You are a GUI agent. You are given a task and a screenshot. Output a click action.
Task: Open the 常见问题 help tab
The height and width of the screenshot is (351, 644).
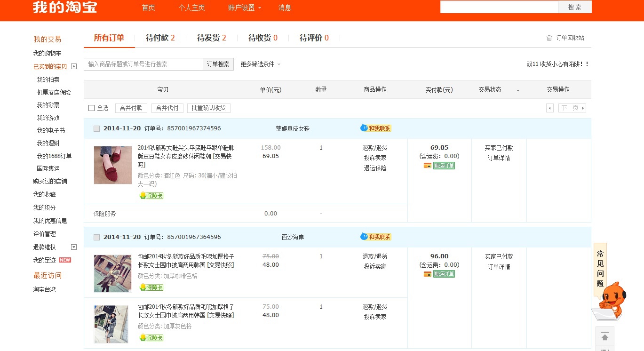click(x=600, y=269)
